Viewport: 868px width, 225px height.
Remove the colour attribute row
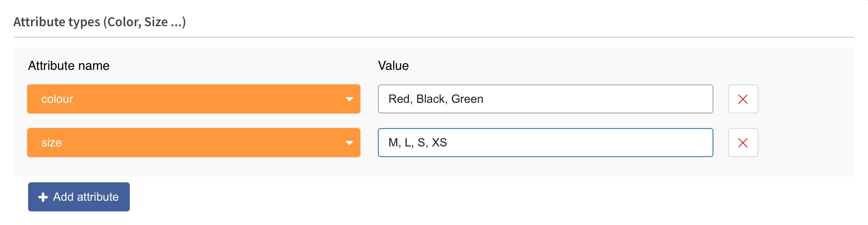click(743, 99)
